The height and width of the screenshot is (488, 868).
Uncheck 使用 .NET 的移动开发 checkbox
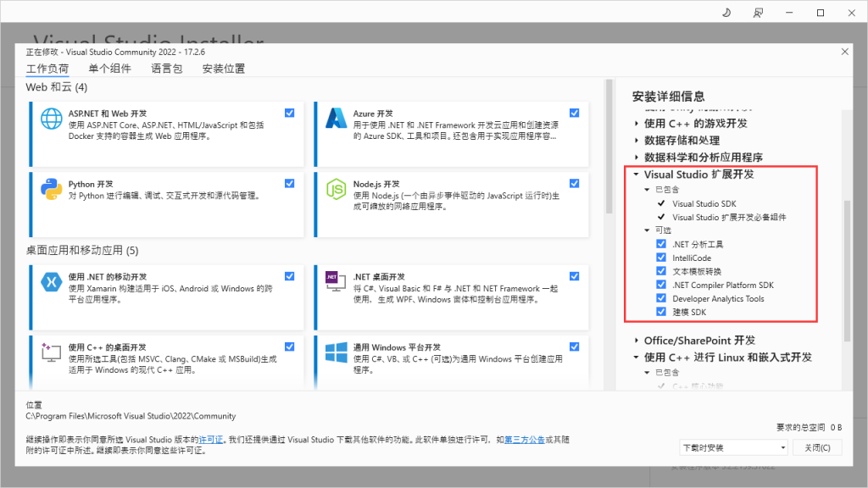(290, 276)
